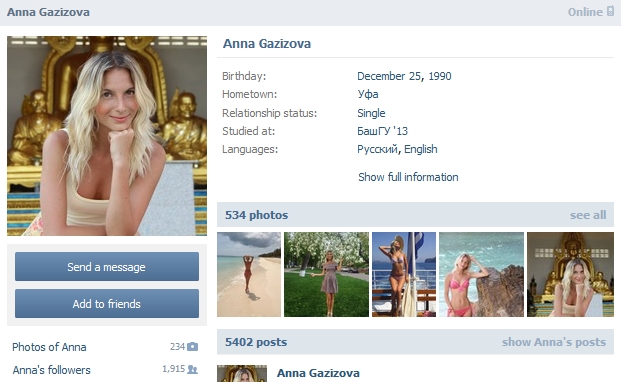621x382 pixels.
Task: Click the Birthday: label
Action: point(244,76)
